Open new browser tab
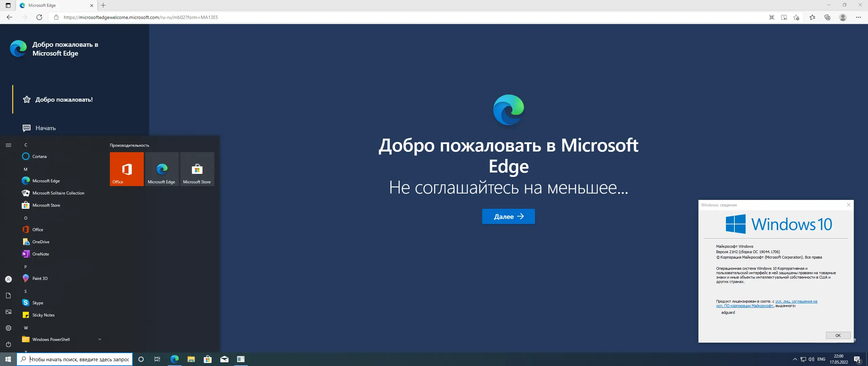 pos(103,5)
